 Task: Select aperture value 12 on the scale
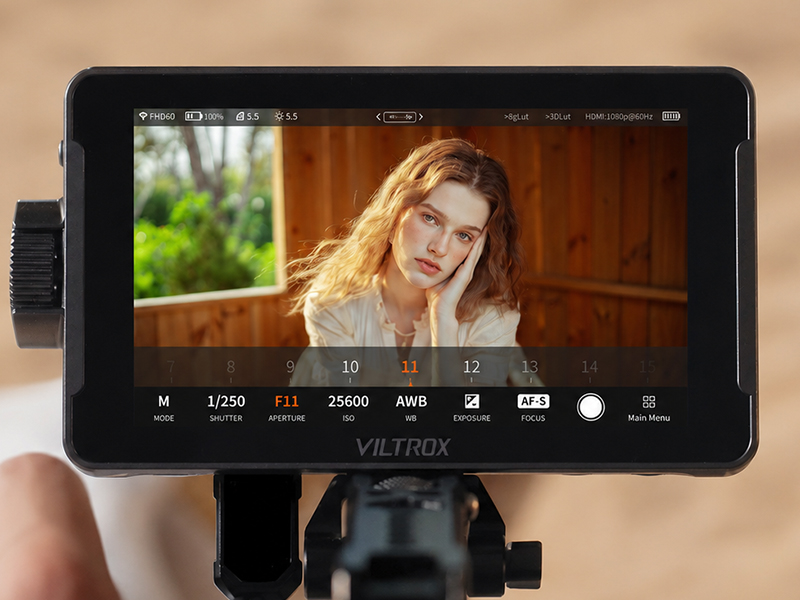(471, 367)
